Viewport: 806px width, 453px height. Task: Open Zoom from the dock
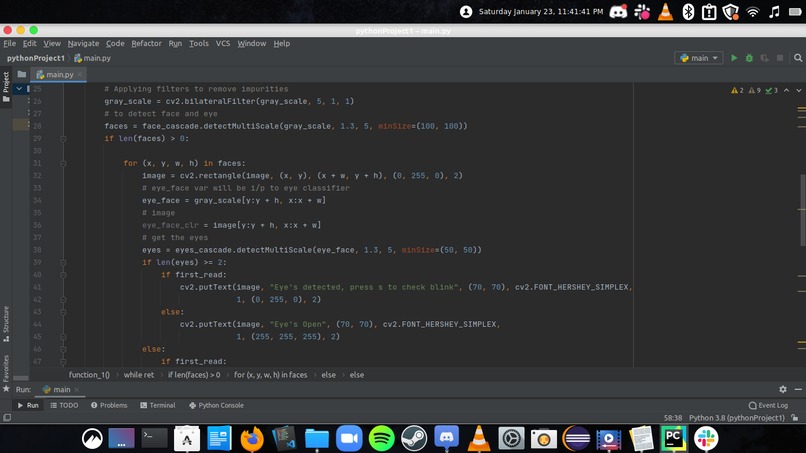(x=349, y=439)
